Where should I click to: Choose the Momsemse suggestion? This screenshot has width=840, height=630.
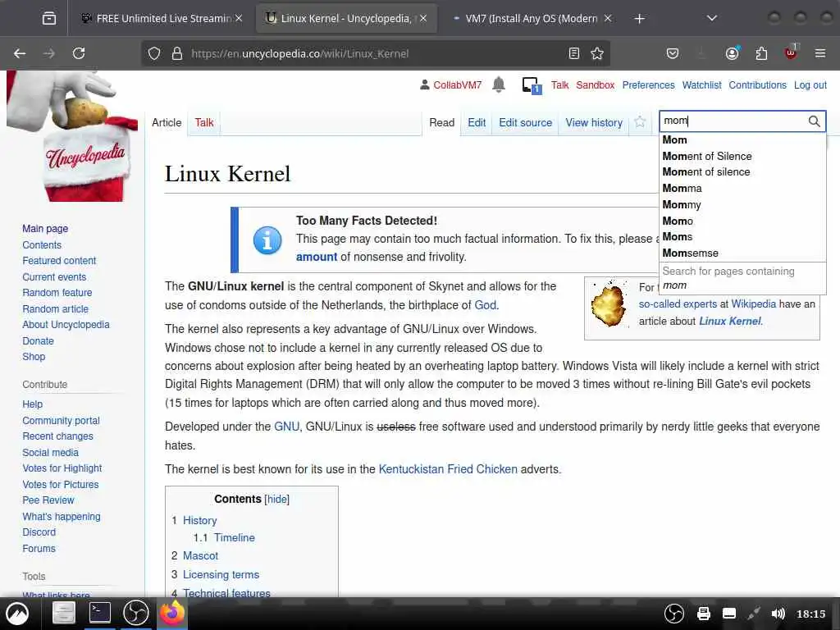coord(742,253)
